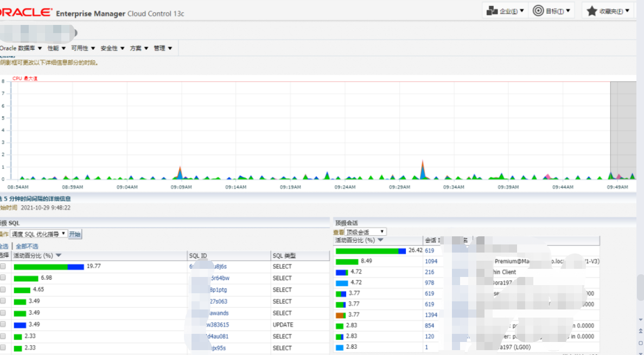Viewport: 644px width, 355px height.
Task: Click the 全部不选 deselect all link
Action: pyautogui.click(x=26, y=246)
